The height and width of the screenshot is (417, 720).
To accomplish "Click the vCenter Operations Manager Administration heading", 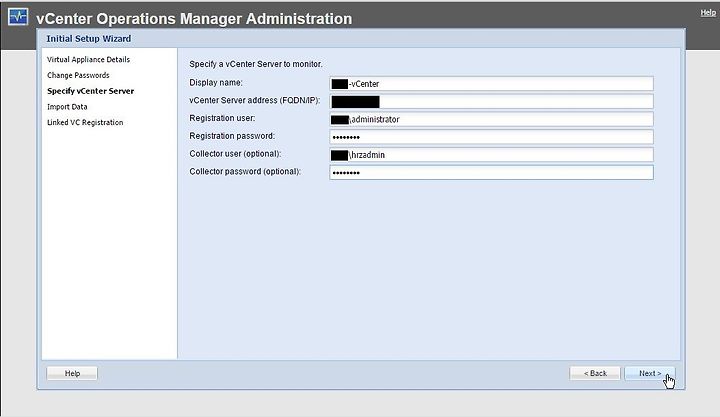I will (194, 19).
